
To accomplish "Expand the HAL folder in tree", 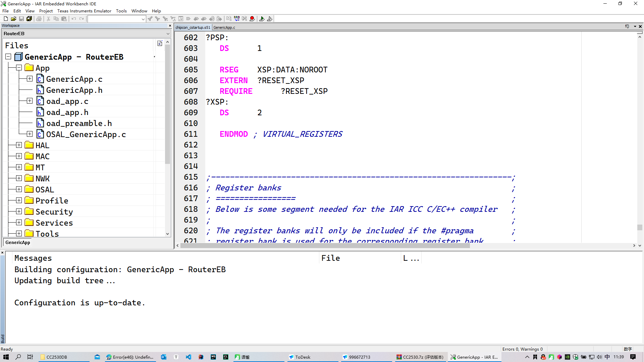I will [19, 145].
